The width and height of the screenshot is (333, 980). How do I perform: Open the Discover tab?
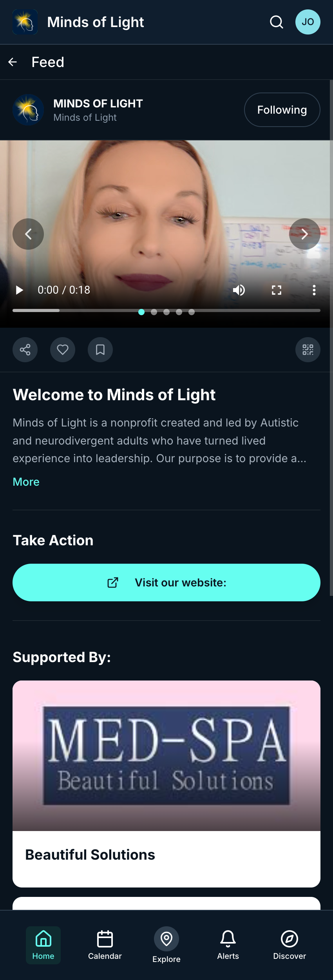point(290,945)
